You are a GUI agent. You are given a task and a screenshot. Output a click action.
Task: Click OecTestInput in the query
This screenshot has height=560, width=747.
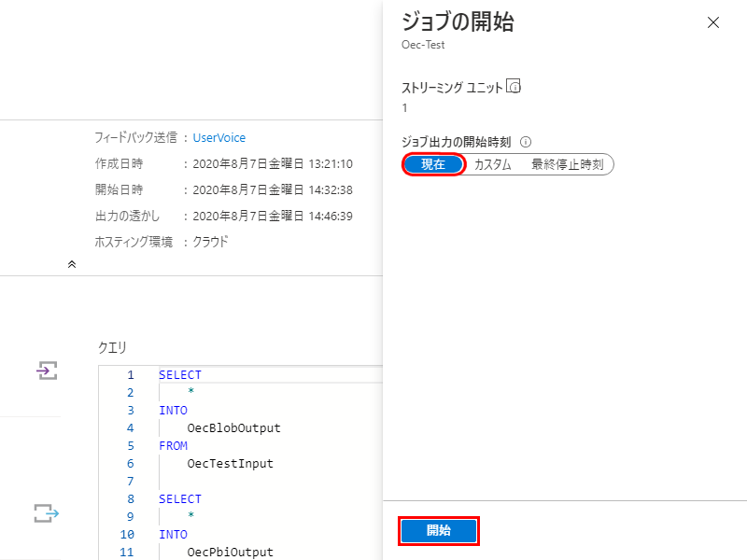230,463
